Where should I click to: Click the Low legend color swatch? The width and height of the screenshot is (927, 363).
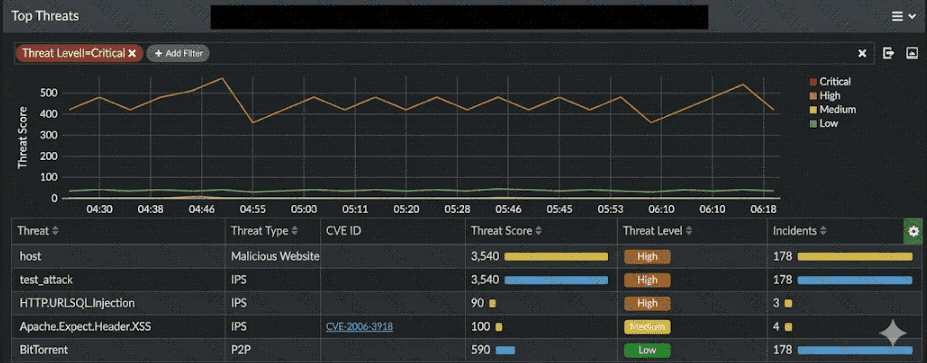point(813,124)
